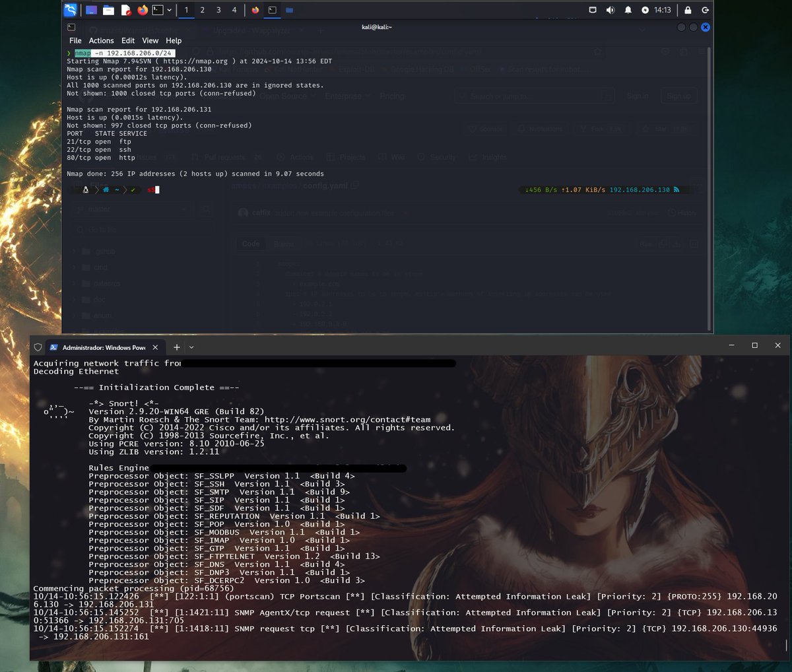Open the notifications bell in Kali panel
This screenshot has height=672, width=792.
[x=628, y=10]
